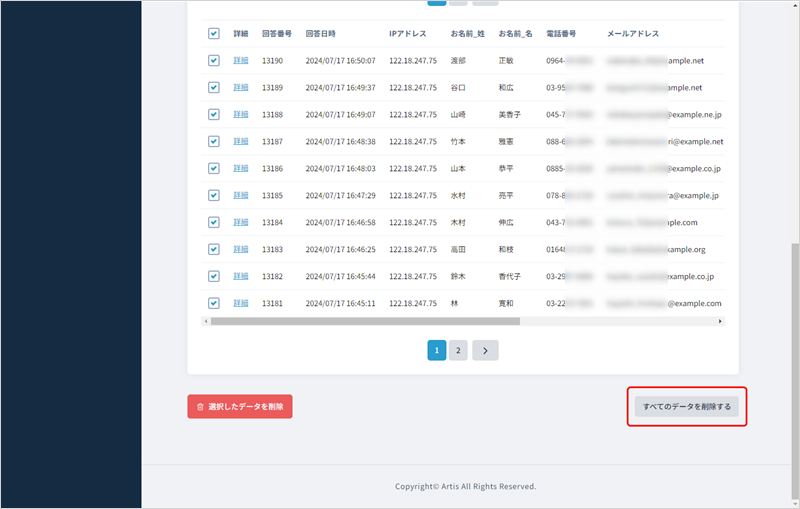Image resolution: width=800 pixels, height=509 pixels.
Task: Uncheck the checkbox for row 13188
Action: tap(214, 115)
